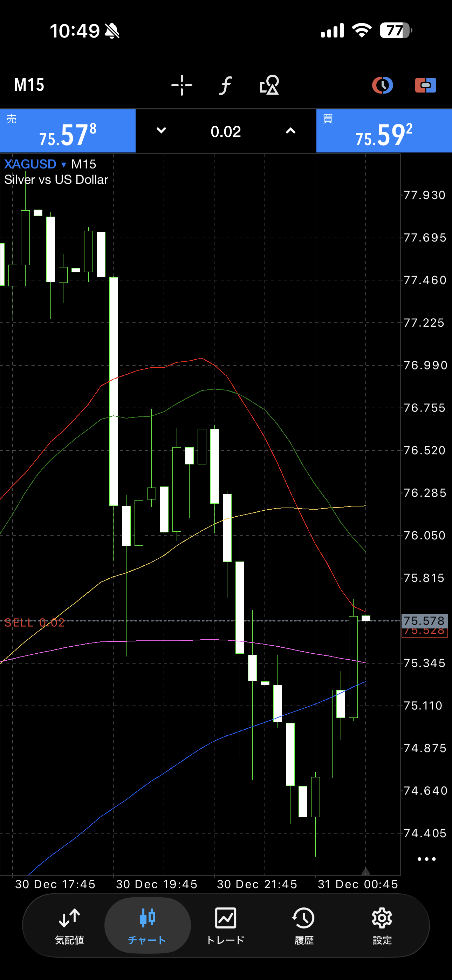This screenshot has width=452, height=980.
Task: Open the drawing objects shapes tool
Action: (269, 85)
